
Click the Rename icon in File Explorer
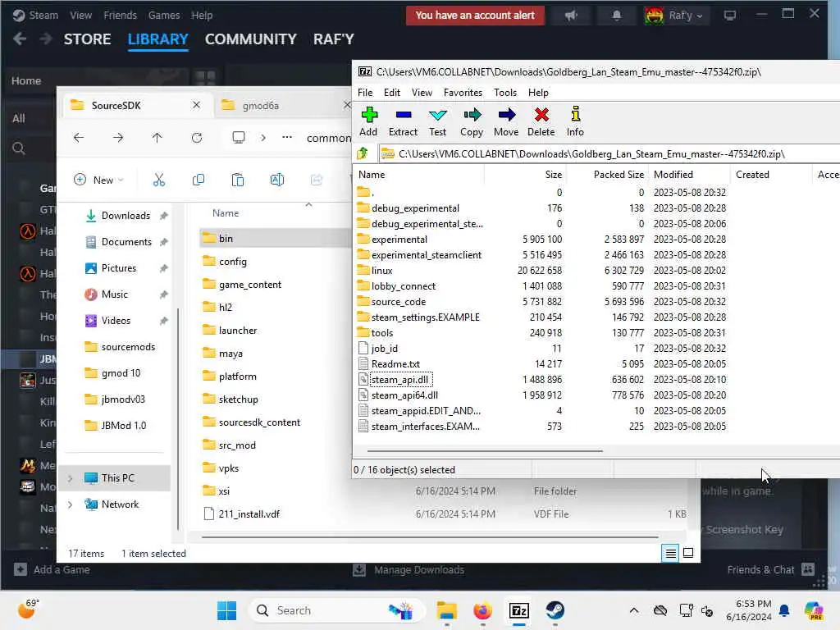(277, 180)
